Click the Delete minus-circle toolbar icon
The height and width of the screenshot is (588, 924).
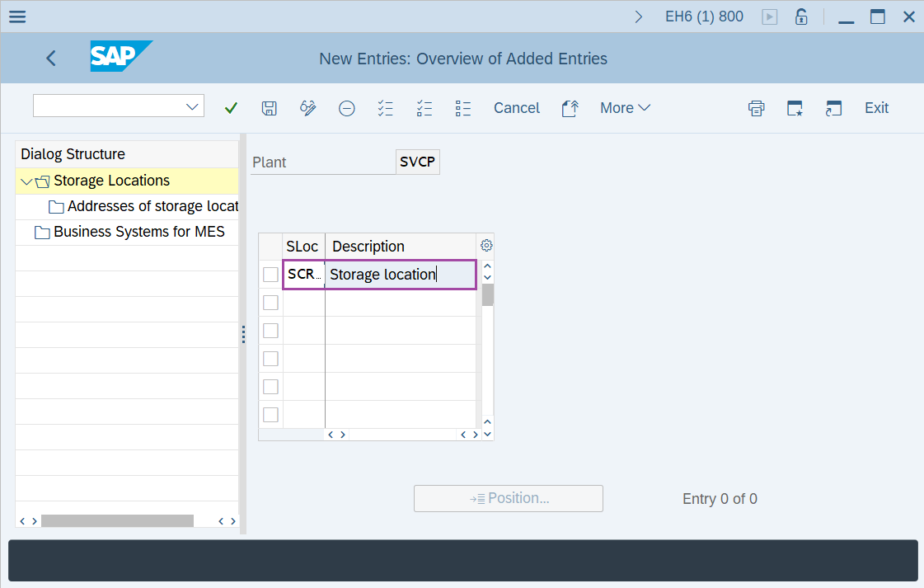[347, 108]
